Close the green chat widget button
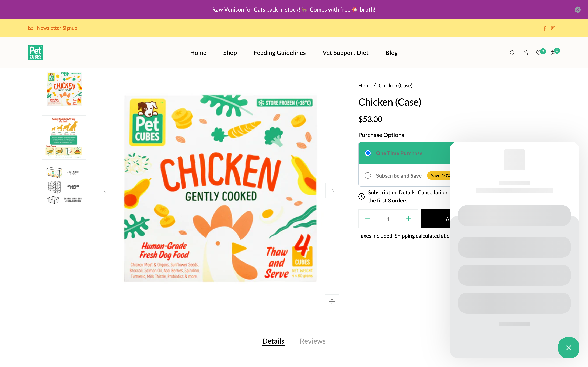 [569, 348]
